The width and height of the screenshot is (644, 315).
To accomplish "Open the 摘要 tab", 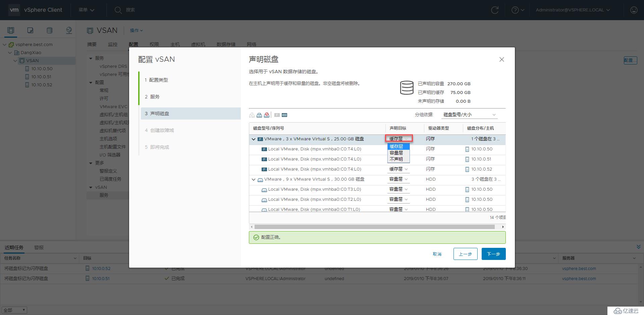I will tap(92, 44).
